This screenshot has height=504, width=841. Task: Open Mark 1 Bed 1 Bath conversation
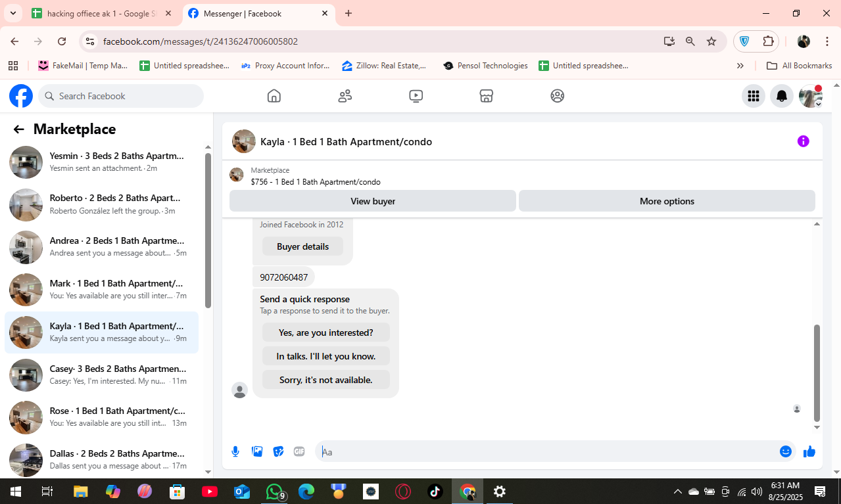click(102, 290)
